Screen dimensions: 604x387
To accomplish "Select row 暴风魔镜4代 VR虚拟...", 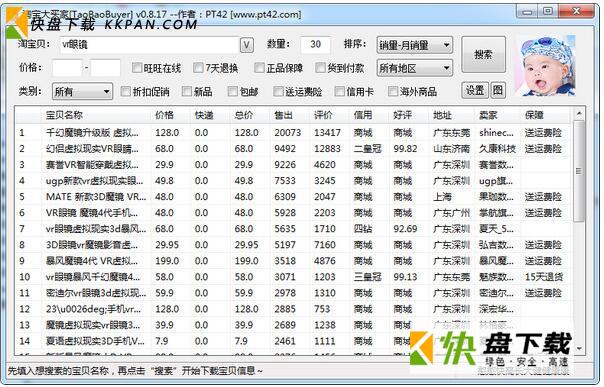I will click(x=293, y=261).
